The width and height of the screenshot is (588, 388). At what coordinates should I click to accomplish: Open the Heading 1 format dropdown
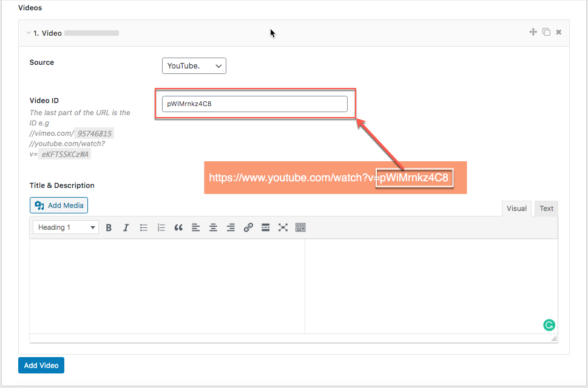pyautogui.click(x=66, y=227)
